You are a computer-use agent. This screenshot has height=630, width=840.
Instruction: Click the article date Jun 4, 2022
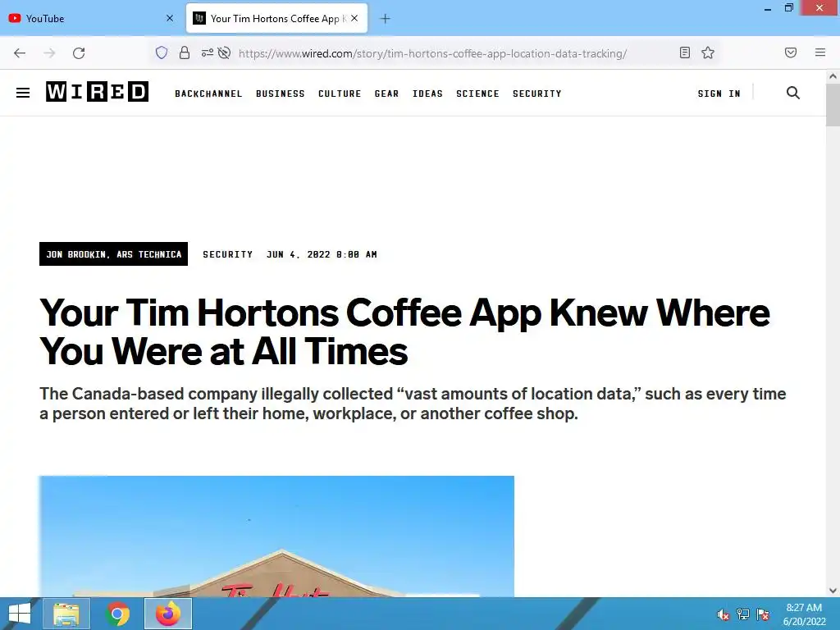click(x=322, y=254)
